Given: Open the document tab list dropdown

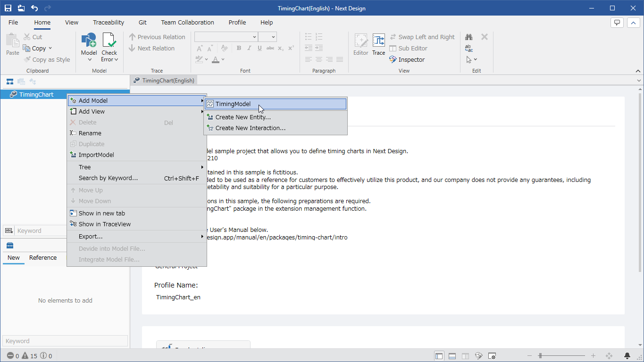Looking at the screenshot, I should click(639, 81).
